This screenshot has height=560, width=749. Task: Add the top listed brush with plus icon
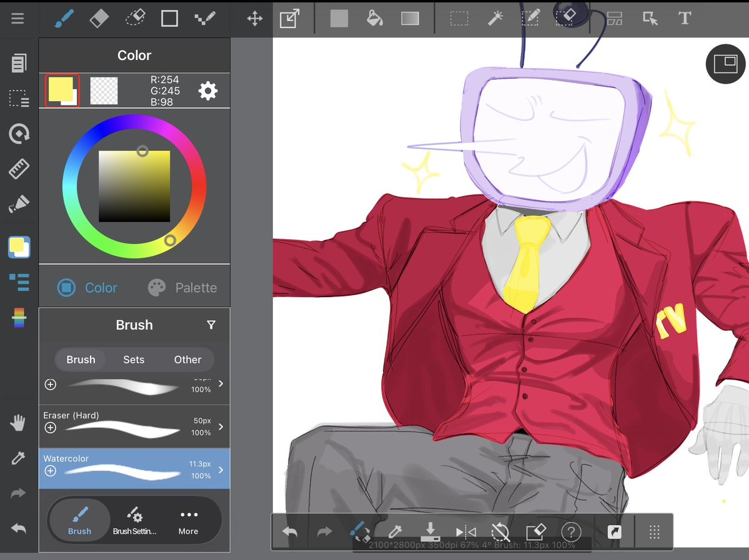tap(50, 385)
